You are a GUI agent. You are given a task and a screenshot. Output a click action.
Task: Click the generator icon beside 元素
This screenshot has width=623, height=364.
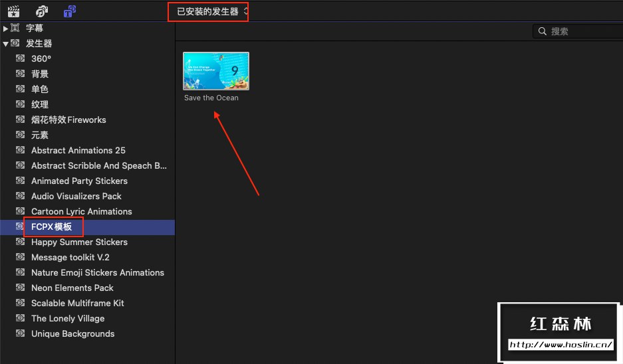[20, 135]
